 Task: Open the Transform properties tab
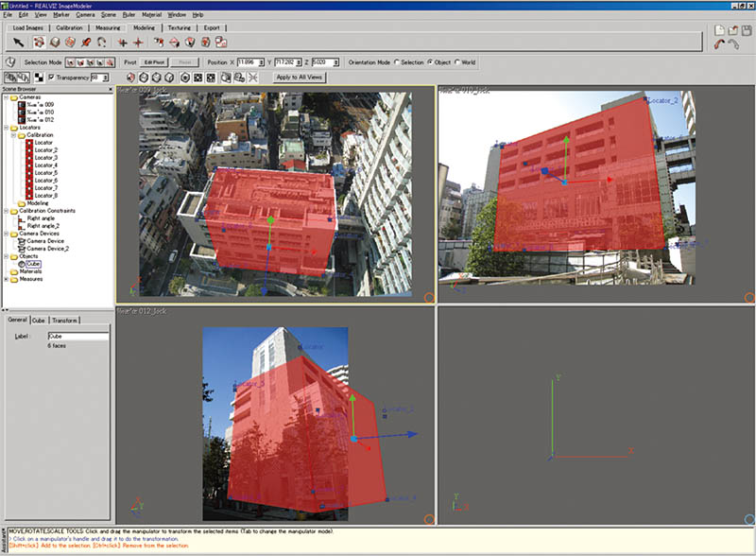[x=64, y=320]
